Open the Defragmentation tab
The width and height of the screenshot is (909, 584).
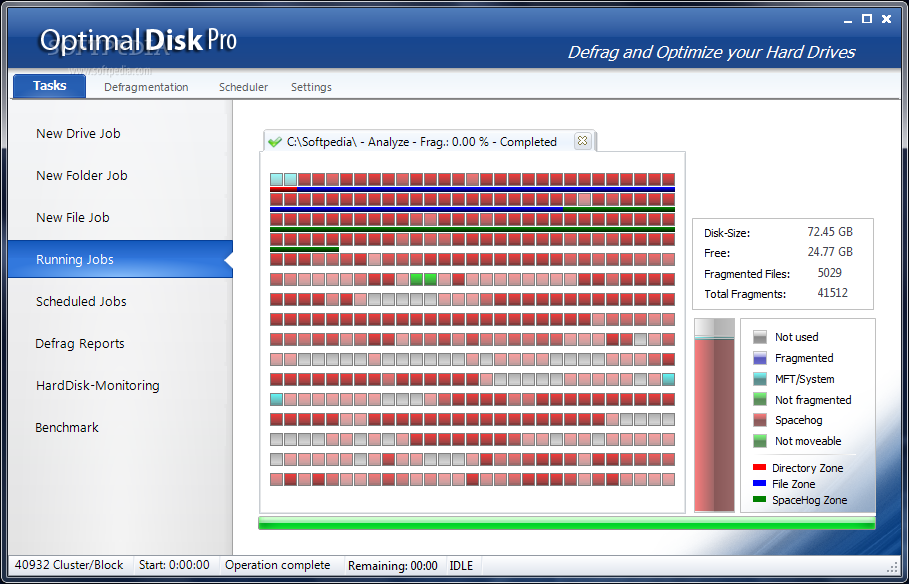click(x=146, y=87)
